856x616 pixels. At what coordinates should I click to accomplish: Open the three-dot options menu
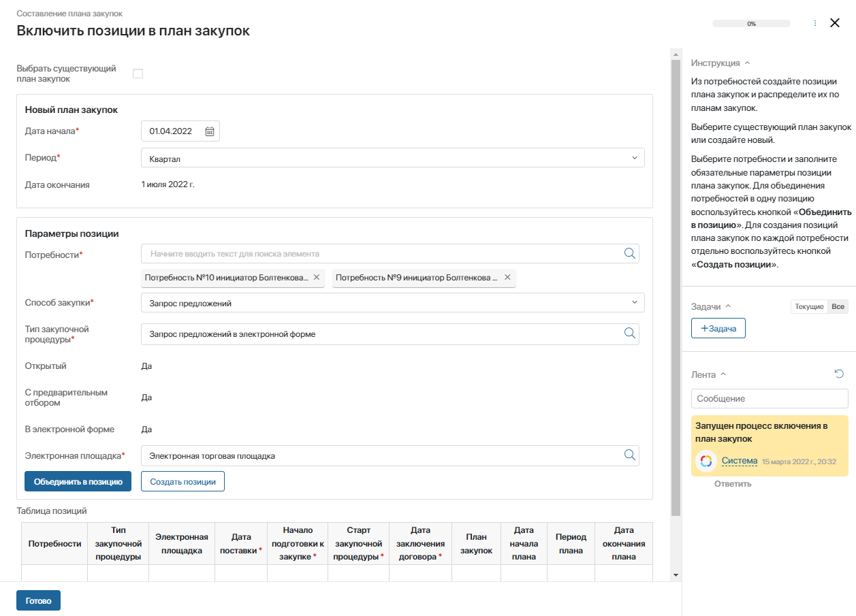point(815,23)
